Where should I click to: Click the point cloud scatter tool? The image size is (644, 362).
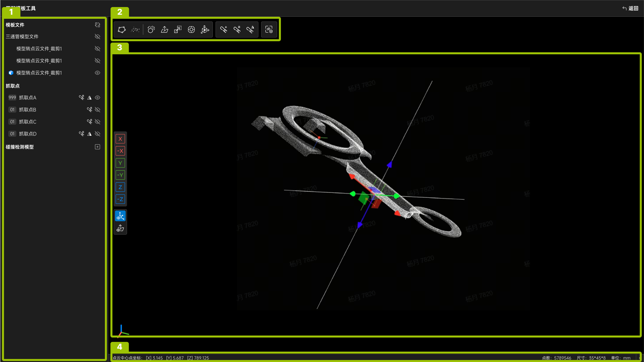(x=135, y=29)
